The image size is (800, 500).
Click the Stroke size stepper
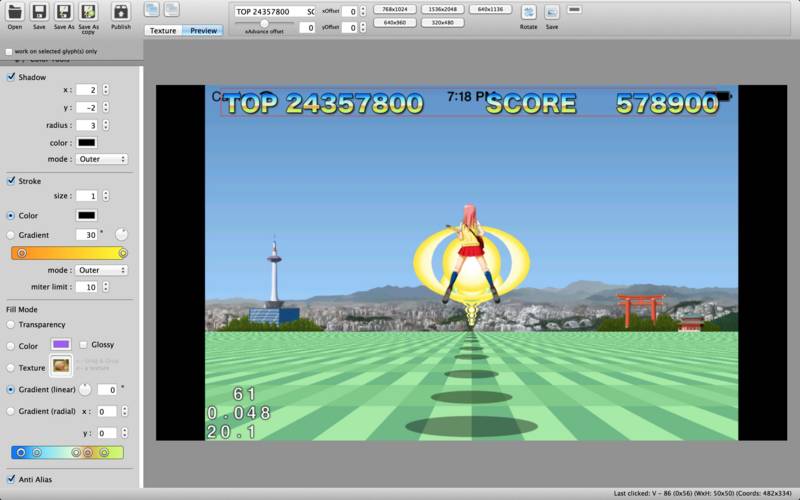coord(105,195)
